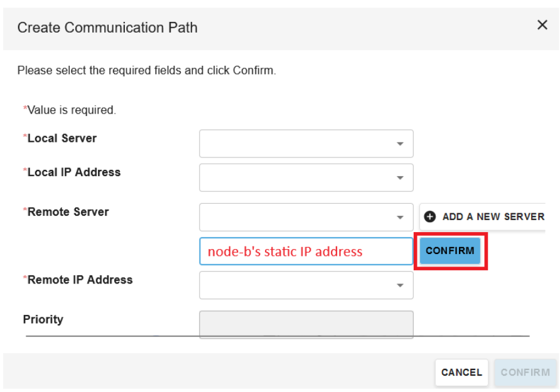Open the Local IP Address dropdown arrow
Screen dimensions: 560x392
coord(400,178)
